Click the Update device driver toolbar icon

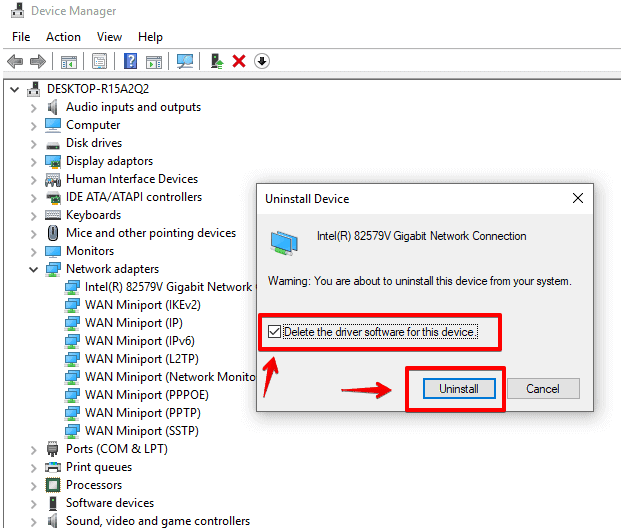[217, 61]
